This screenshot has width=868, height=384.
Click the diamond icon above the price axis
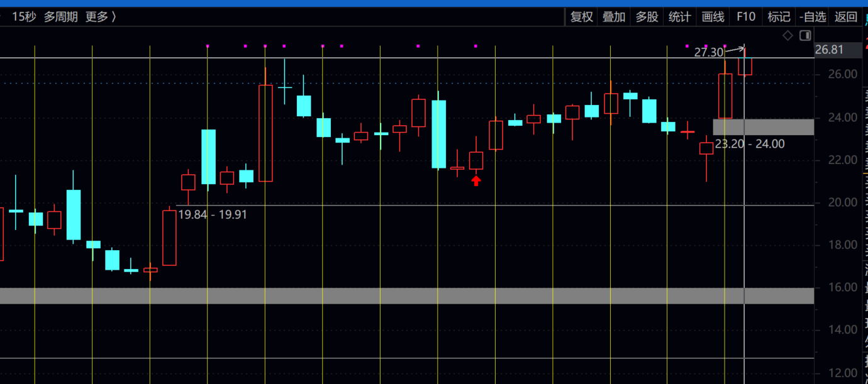[x=787, y=36]
